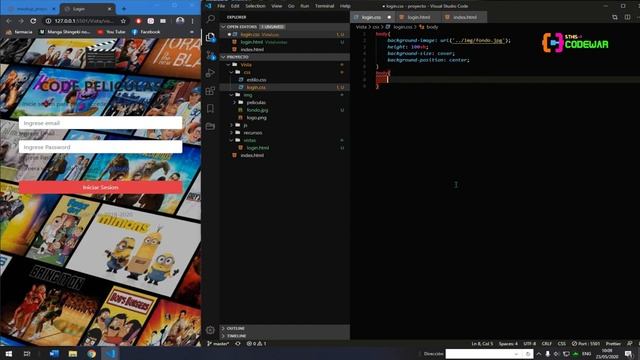Open Task View on the taskbar

pyautogui.click(x=27, y=353)
